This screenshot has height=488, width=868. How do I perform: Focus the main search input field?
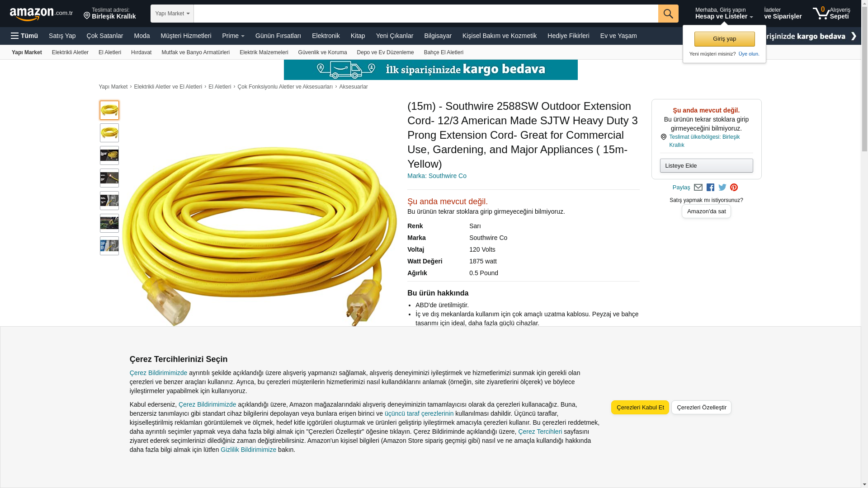pyautogui.click(x=426, y=14)
